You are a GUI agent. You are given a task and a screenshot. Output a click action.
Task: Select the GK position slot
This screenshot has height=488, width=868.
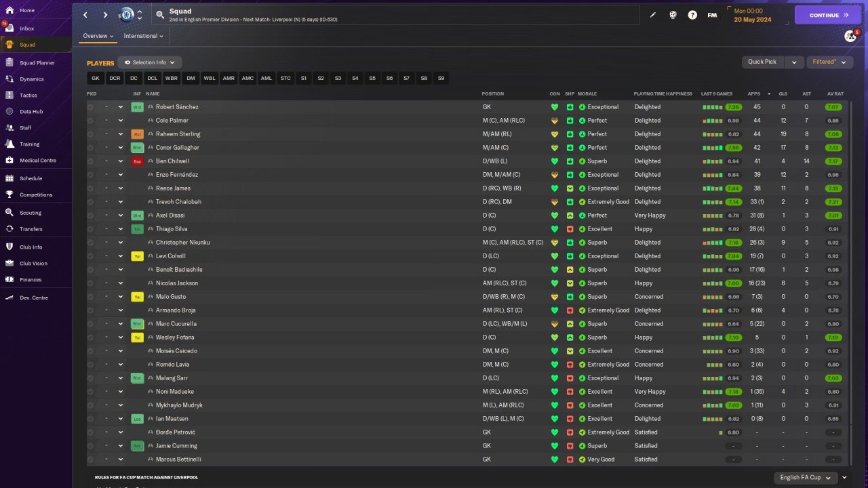click(x=96, y=78)
